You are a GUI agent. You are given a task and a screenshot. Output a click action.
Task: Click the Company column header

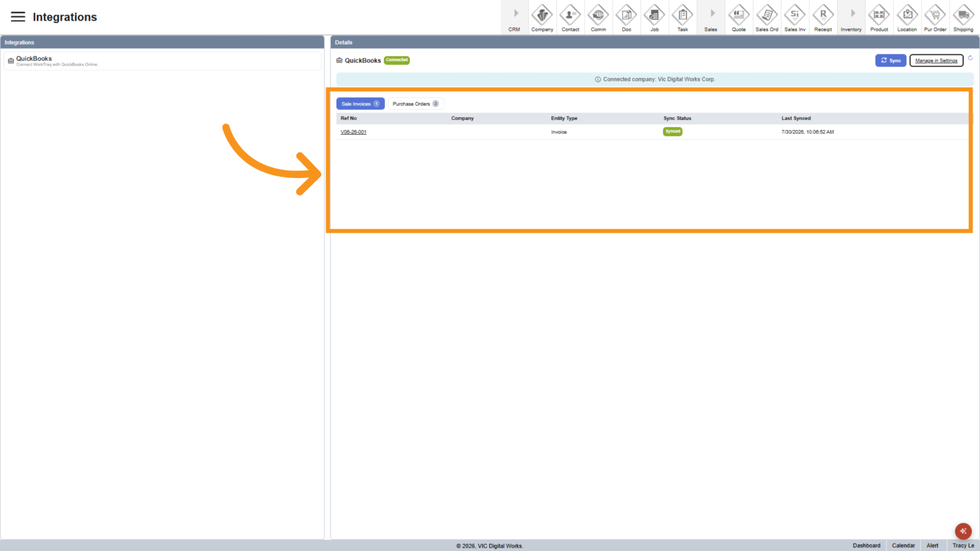[463, 118]
